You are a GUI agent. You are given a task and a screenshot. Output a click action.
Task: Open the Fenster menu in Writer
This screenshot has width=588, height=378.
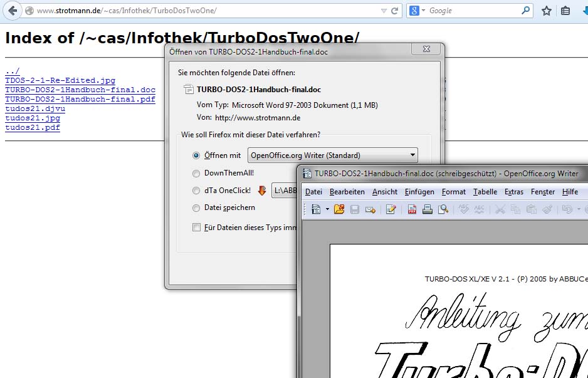[x=543, y=192]
